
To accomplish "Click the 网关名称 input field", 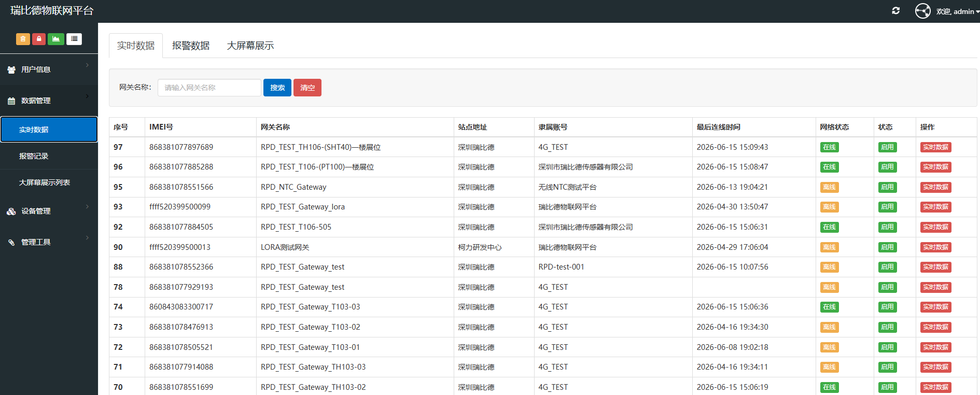I will click(x=209, y=88).
